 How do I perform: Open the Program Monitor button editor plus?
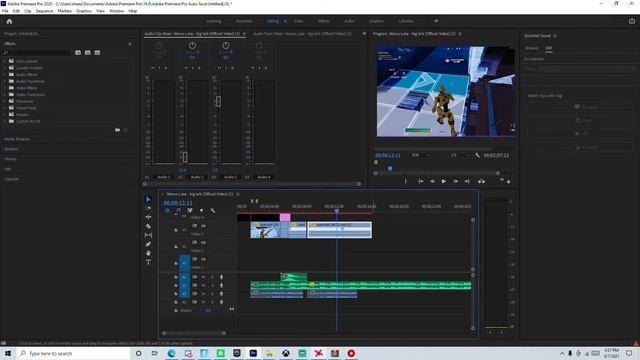point(509,182)
